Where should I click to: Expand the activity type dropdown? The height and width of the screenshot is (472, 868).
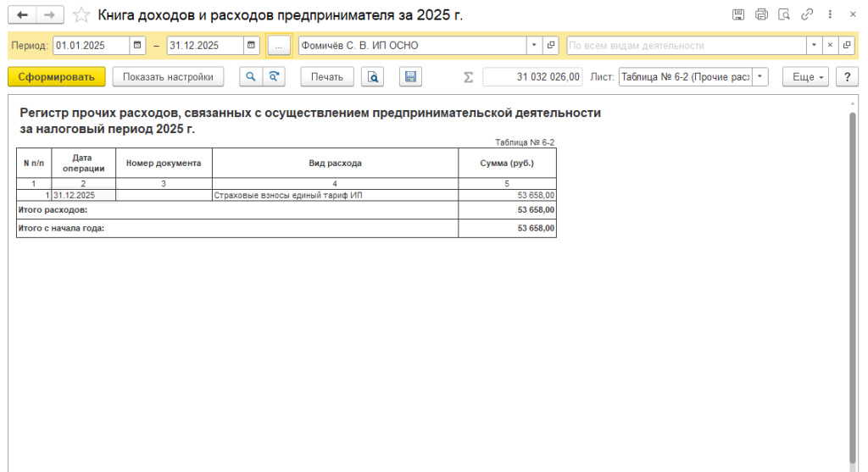click(814, 45)
